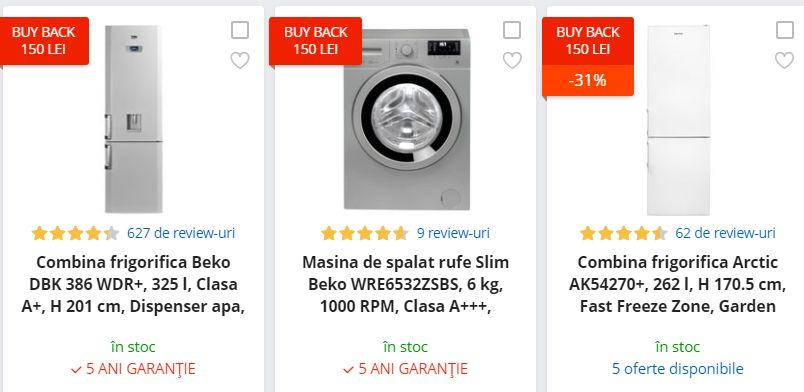Click the gray Beko washing machine image
This screenshot has height=392, width=804.
[407, 119]
